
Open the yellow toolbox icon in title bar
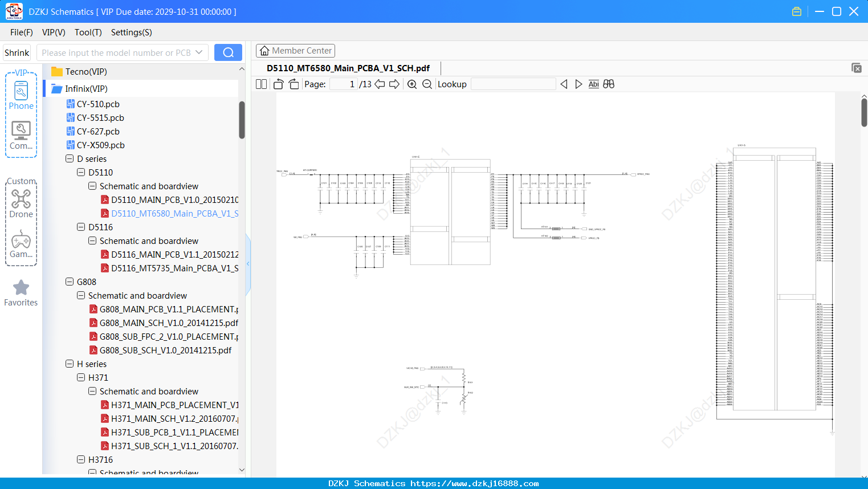[797, 11]
